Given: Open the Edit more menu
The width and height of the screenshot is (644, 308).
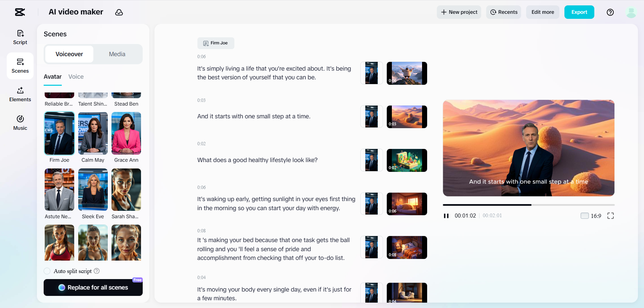Looking at the screenshot, I should tap(542, 12).
